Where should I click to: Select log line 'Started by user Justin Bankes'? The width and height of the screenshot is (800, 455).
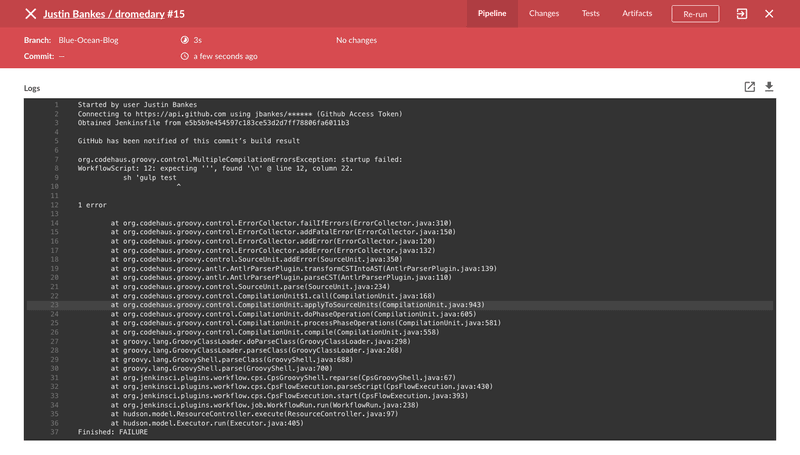(x=137, y=105)
